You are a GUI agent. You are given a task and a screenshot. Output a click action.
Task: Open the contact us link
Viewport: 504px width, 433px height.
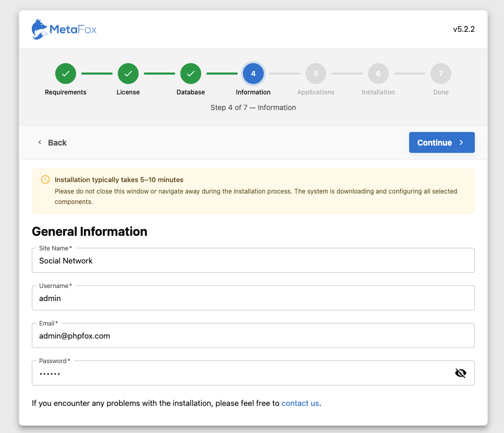click(x=300, y=403)
